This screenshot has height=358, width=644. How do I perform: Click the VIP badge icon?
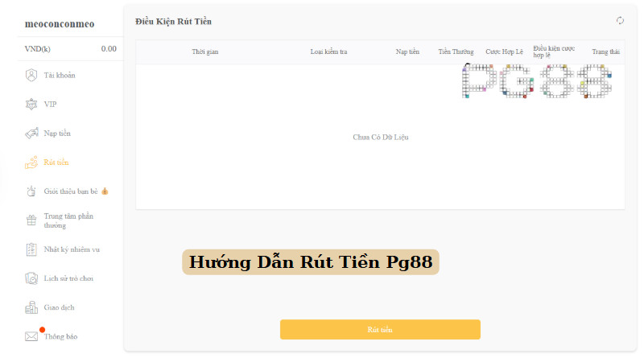[31, 105]
